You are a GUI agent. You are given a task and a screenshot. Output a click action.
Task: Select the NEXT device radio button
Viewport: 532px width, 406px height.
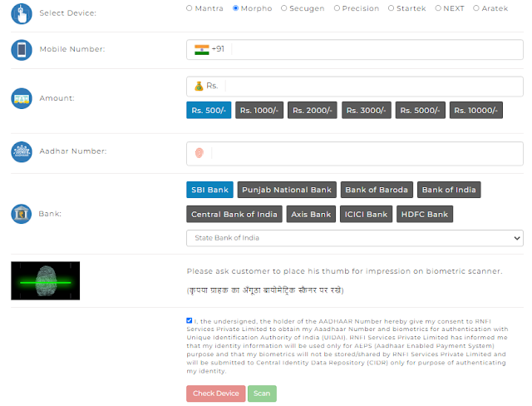click(x=438, y=8)
